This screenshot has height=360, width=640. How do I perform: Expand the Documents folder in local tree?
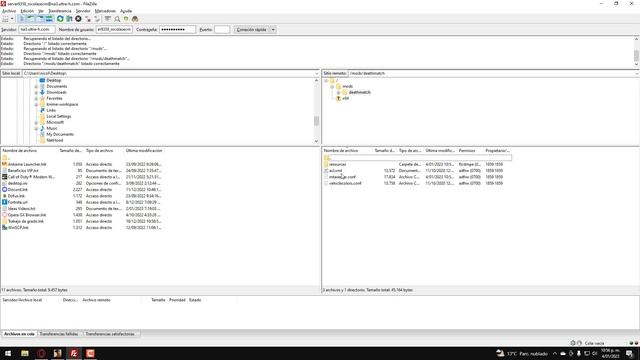tap(36, 87)
